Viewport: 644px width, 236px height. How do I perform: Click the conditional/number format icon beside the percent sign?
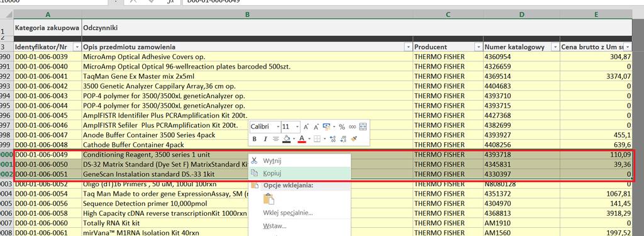click(327, 126)
